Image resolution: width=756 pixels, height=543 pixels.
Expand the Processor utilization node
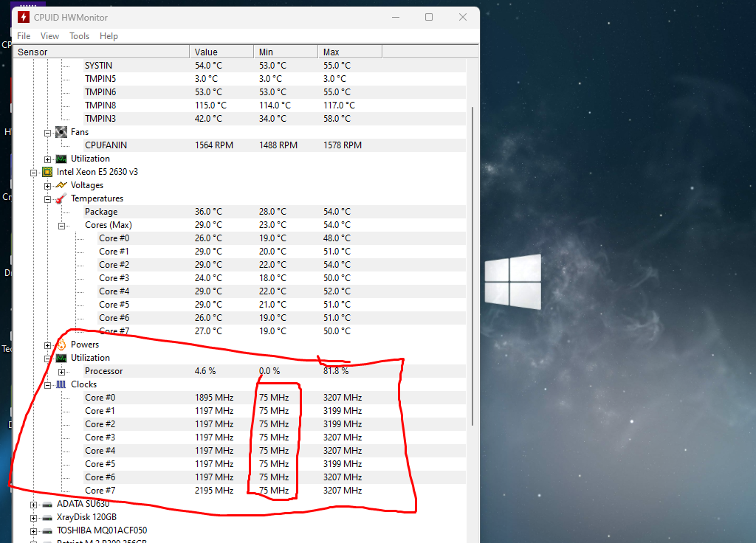[61, 372]
